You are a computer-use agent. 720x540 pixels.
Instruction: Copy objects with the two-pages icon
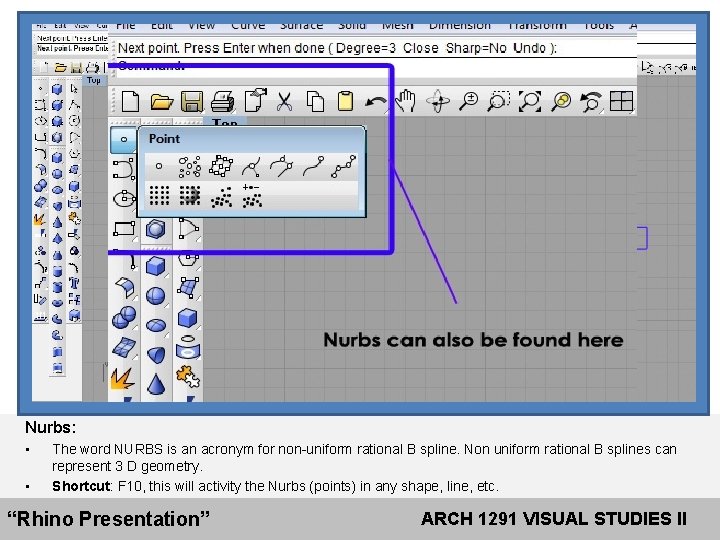(315, 101)
